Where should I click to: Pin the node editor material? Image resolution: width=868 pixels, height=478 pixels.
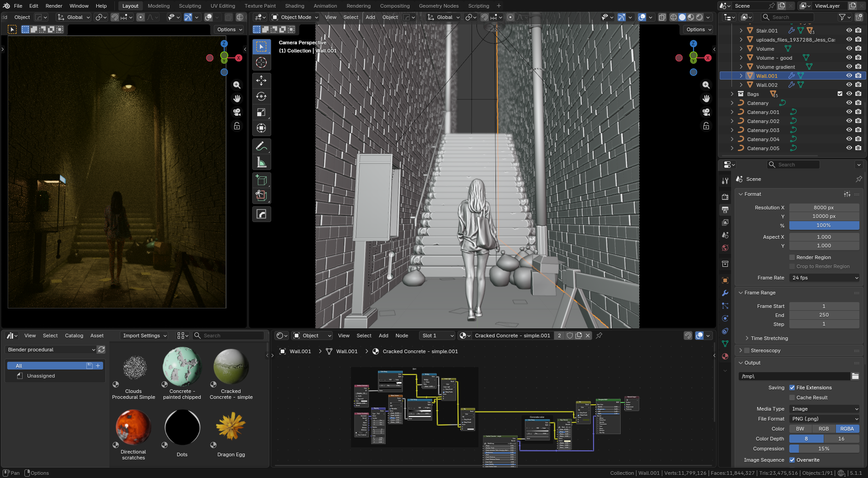point(599,336)
